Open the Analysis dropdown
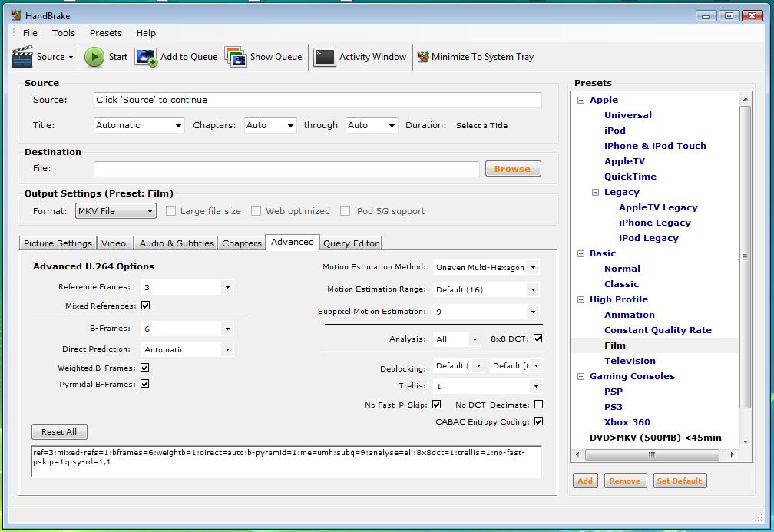Viewport: 774px width, 532px height. (x=457, y=339)
